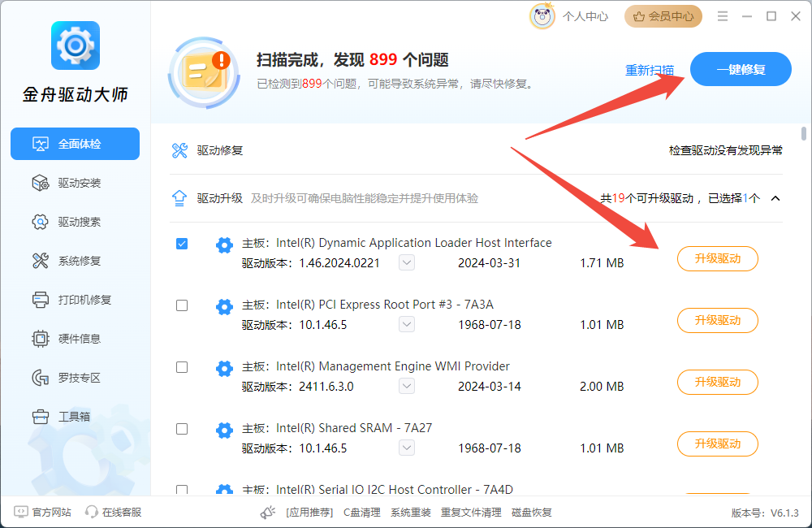Screen dimensions: 812x528
Task: Click the 一键修复 button
Action: [741, 69]
